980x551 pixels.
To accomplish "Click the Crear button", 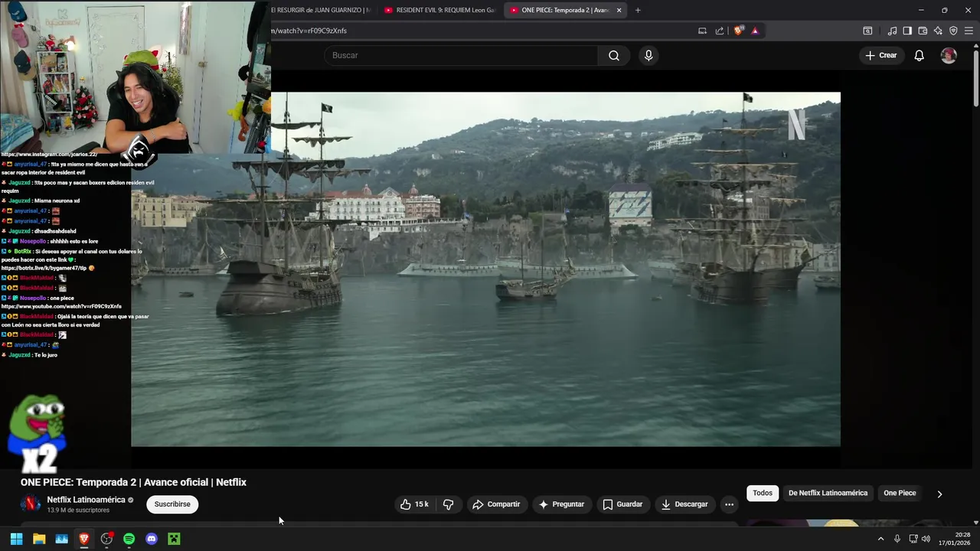I will click(x=881, y=55).
